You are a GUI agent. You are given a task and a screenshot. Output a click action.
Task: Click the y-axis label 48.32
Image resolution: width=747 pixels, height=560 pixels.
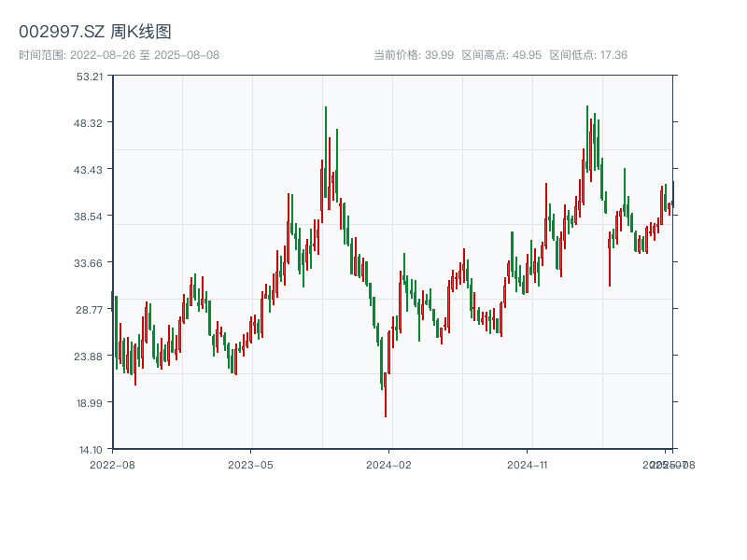tap(88, 123)
